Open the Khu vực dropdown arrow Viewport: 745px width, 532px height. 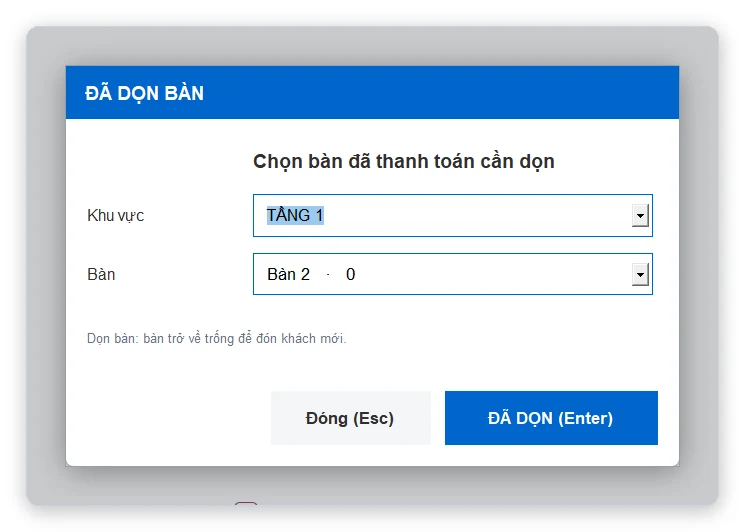[x=640, y=216]
